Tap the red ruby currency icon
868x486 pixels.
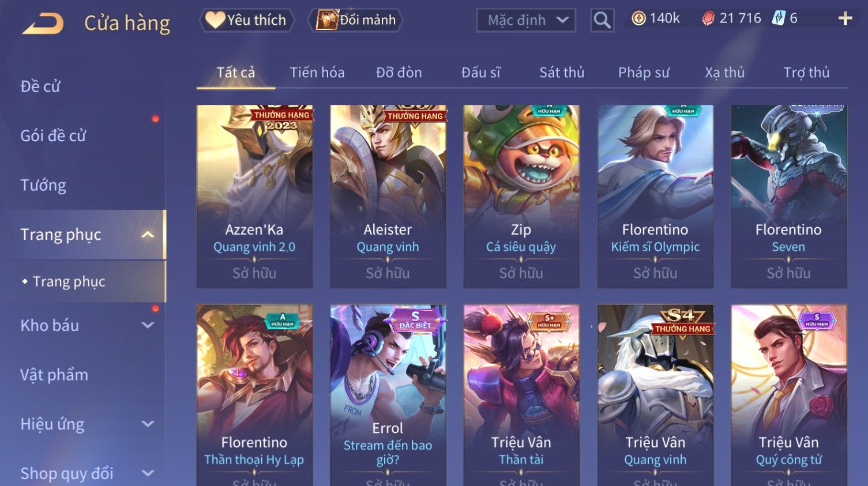708,18
